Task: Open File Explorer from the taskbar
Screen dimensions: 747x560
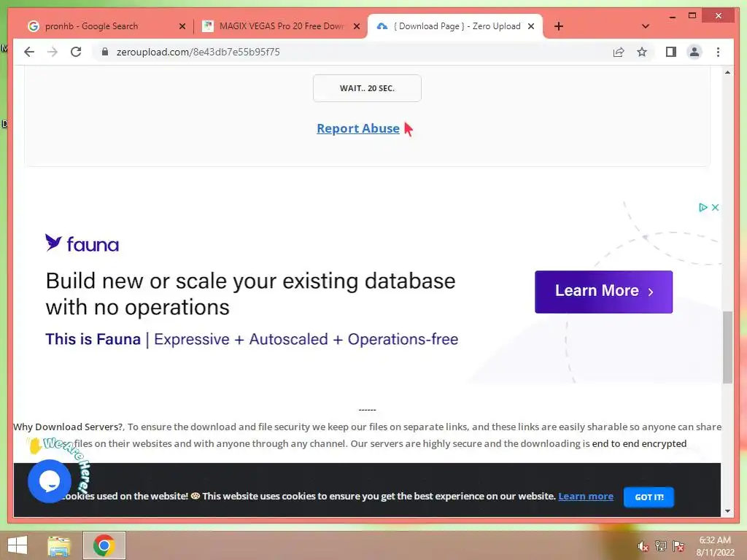Action: pyautogui.click(x=59, y=545)
